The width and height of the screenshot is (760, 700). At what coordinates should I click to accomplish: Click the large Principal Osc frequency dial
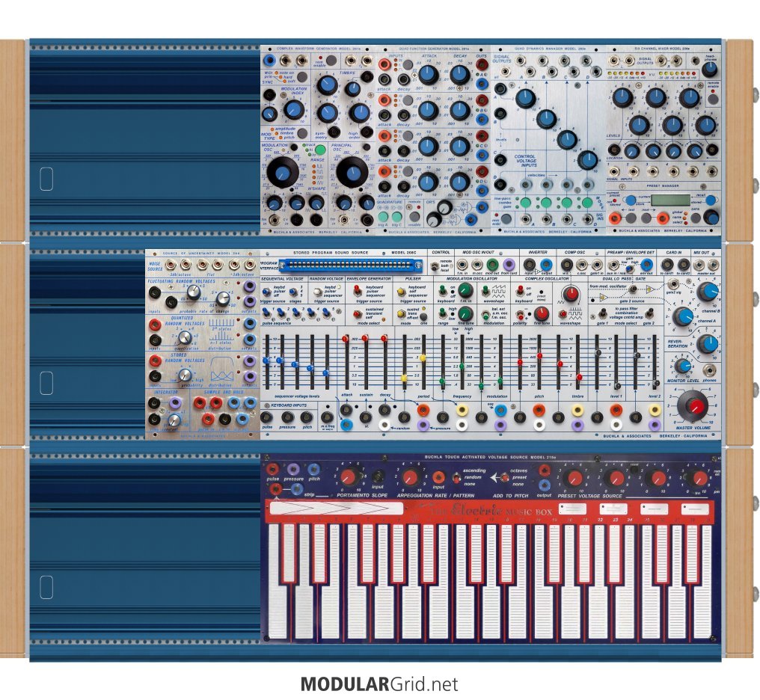[x=352, y=171]
